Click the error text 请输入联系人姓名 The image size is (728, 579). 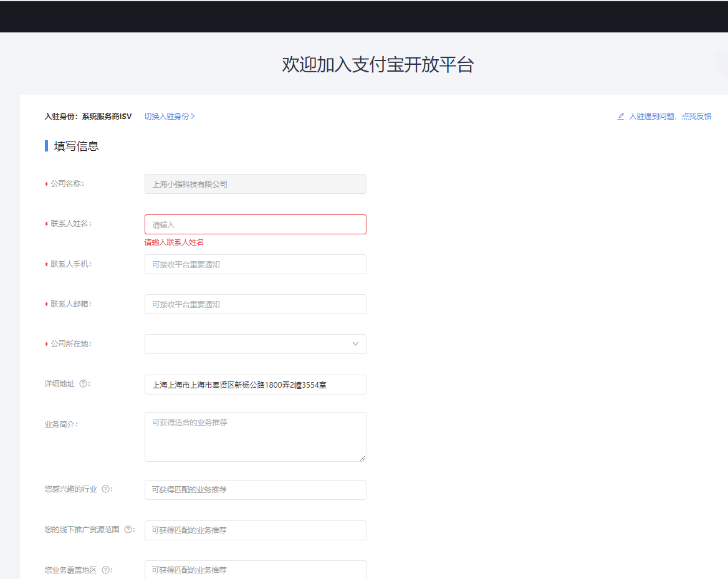[174, 242]
